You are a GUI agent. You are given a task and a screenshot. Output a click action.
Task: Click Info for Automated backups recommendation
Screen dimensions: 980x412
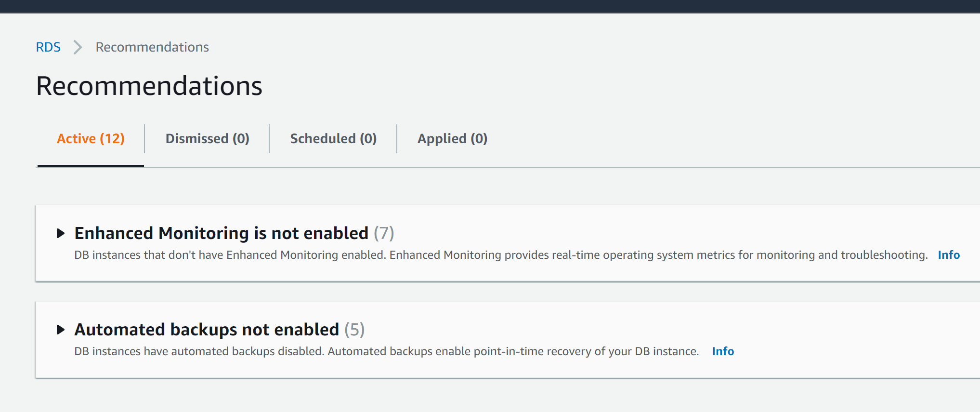click(x=722, y=351)
